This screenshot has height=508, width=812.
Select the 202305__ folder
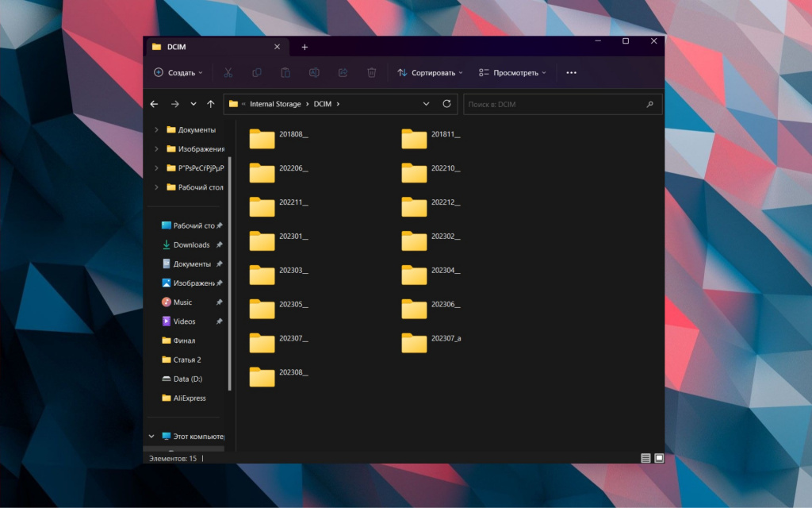278,309
